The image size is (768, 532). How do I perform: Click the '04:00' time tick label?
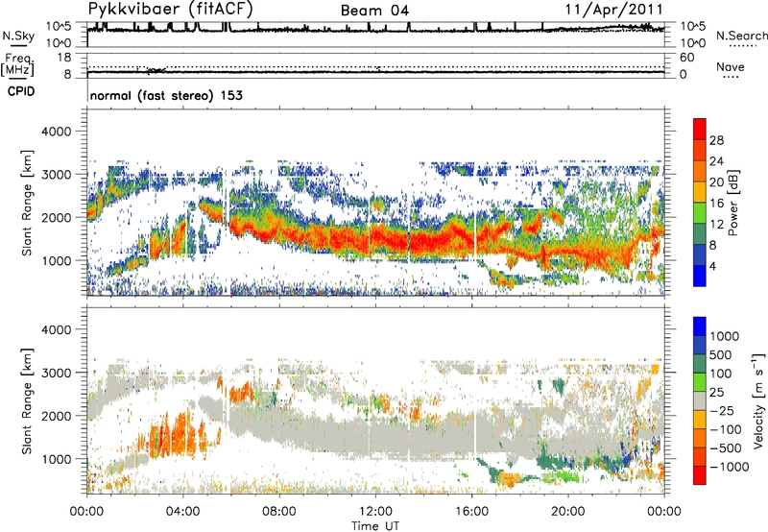[183, 512]
